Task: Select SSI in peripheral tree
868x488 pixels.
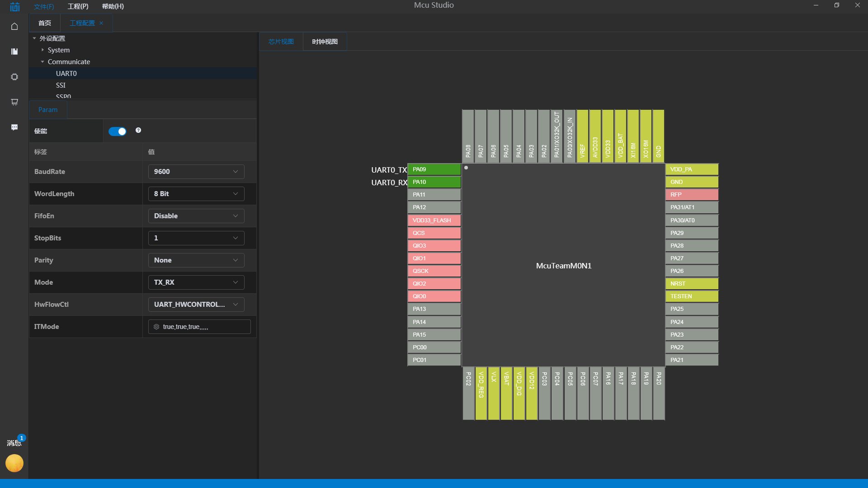Action: [61, 85]
